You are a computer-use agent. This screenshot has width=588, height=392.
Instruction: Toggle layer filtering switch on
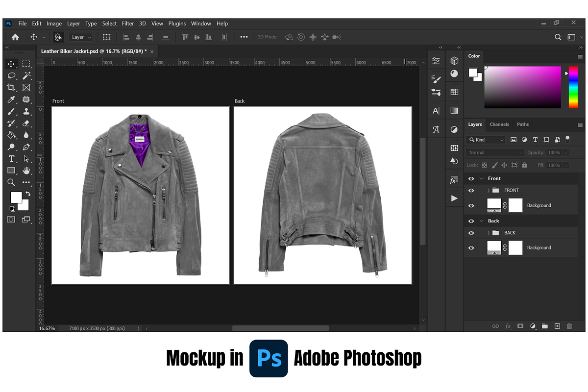click(567, 139)
